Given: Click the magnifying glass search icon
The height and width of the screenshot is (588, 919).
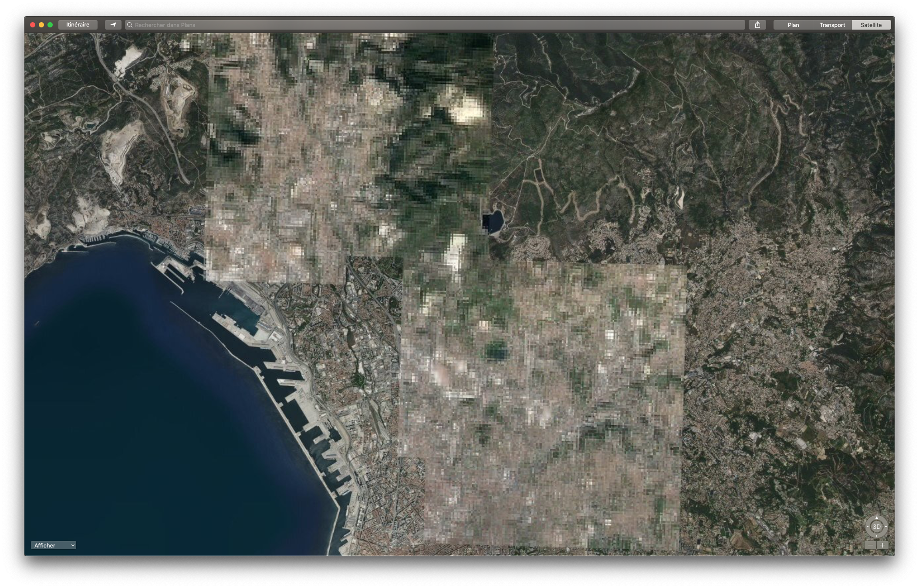Looking at the screenshot, I should (130, 25).
